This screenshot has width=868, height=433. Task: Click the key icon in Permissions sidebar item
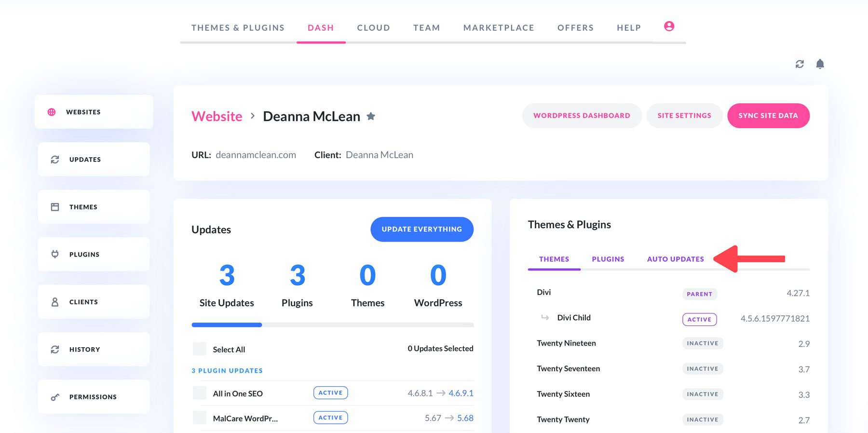pos(55,397)
